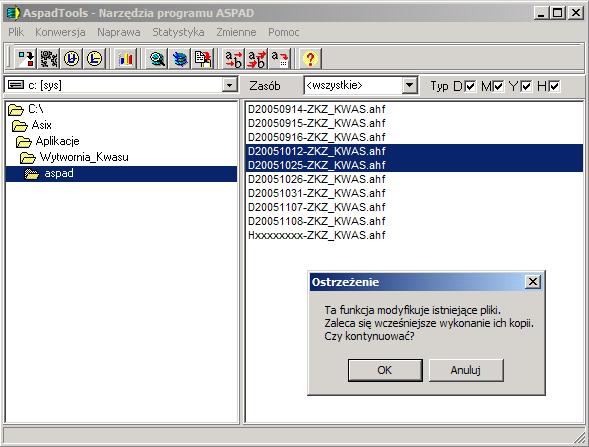
Task: Open the Statystyka menu
Action: coord(178,32)
